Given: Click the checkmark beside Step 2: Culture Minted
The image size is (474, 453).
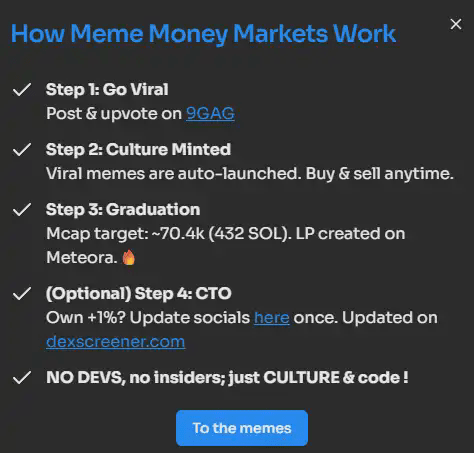Looking at the screenshot, I should tap(22, 150).
